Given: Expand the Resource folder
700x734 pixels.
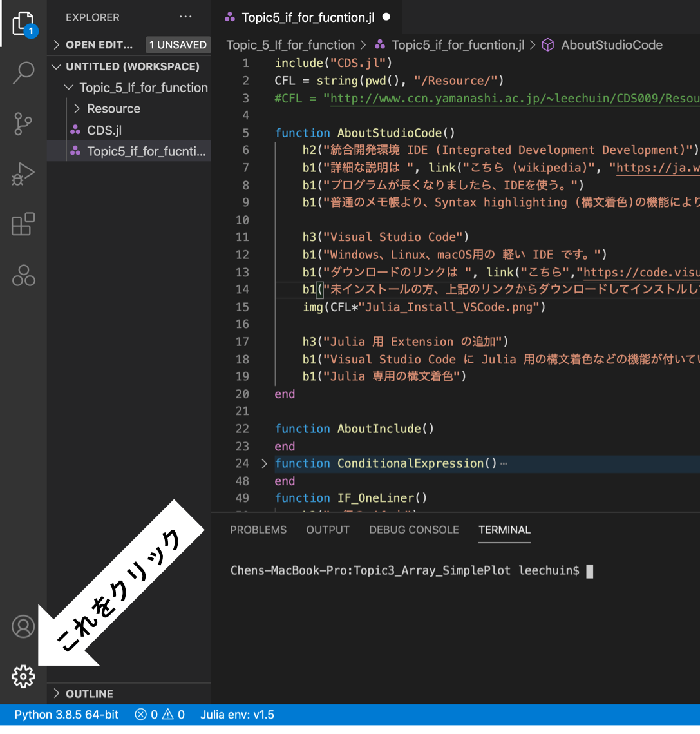Looking at the screenshot, I should (77, 109).
